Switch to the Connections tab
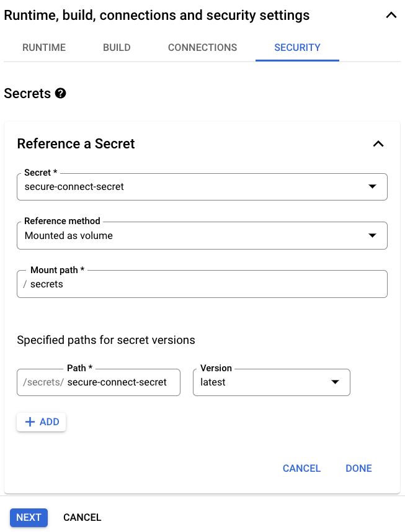405x532 pixels. click(x=202, y=47)
